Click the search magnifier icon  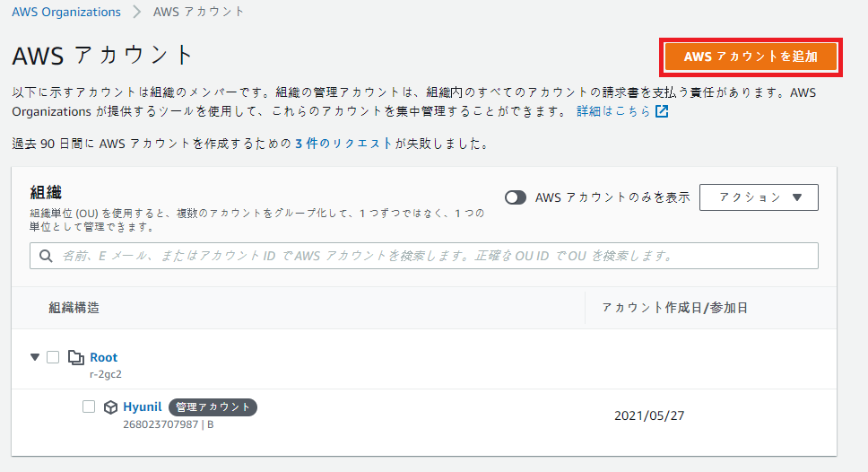[46, 256]
